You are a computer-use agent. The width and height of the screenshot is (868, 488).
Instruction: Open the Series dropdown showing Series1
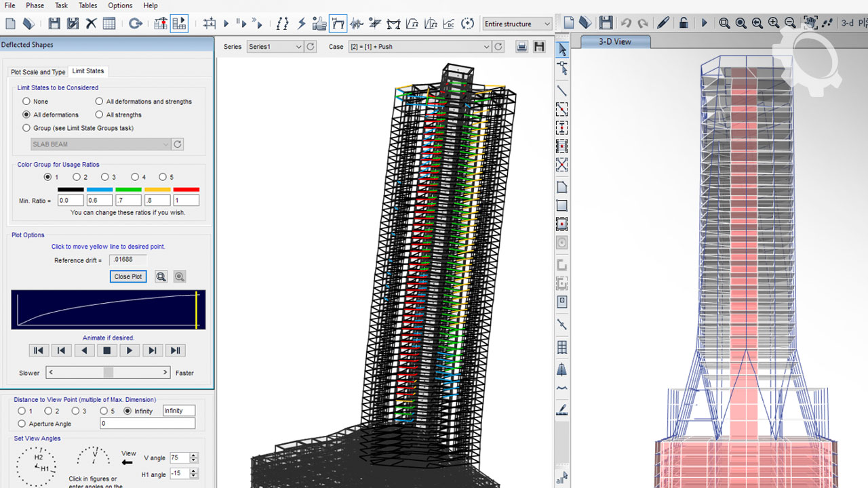tap(275, 47)
